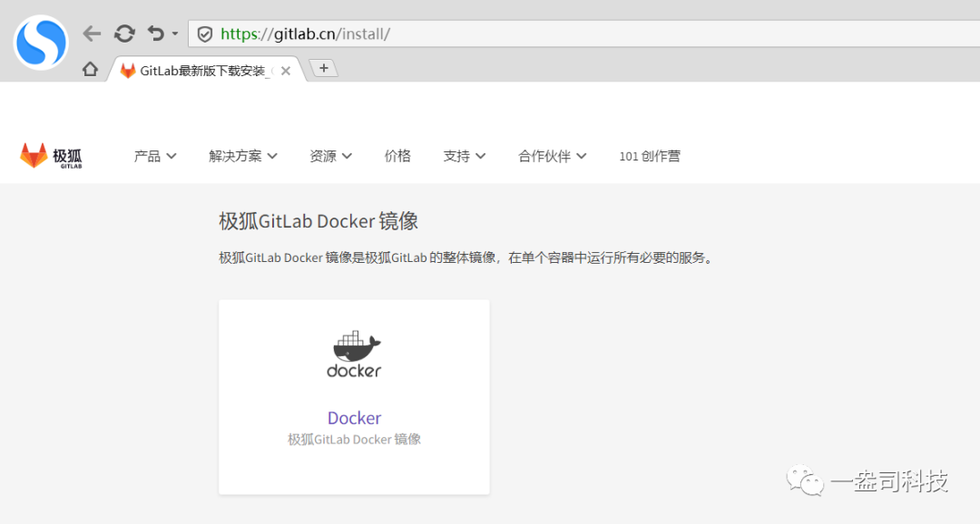Expand the 产品 menu

coord(155,156)
